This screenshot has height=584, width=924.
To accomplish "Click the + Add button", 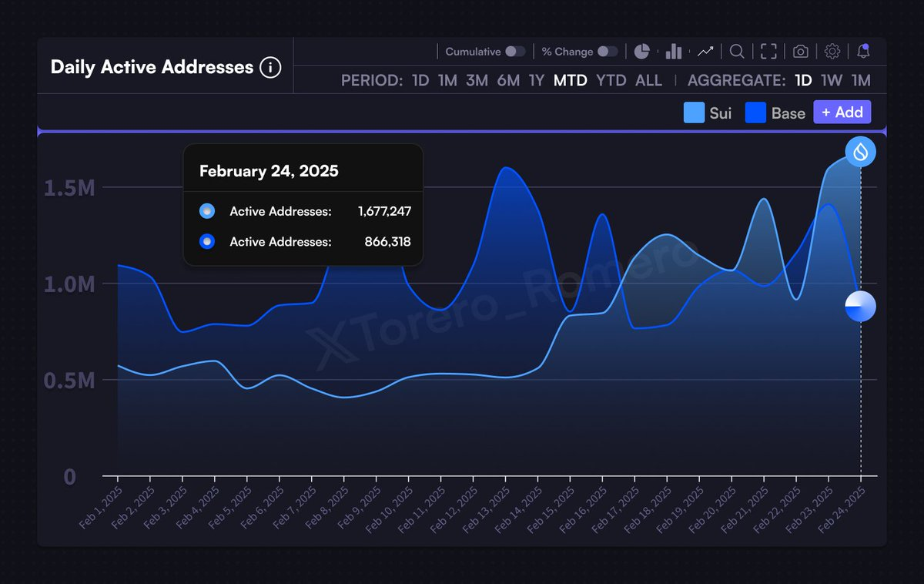I will 842,112.
